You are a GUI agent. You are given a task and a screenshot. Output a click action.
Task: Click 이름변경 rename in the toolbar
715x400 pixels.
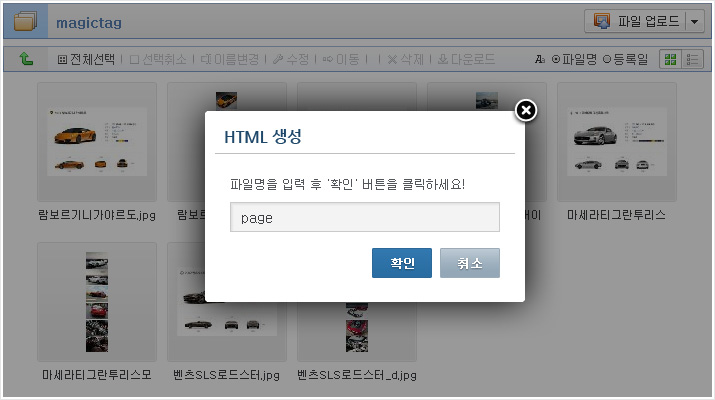coord(230,59)
